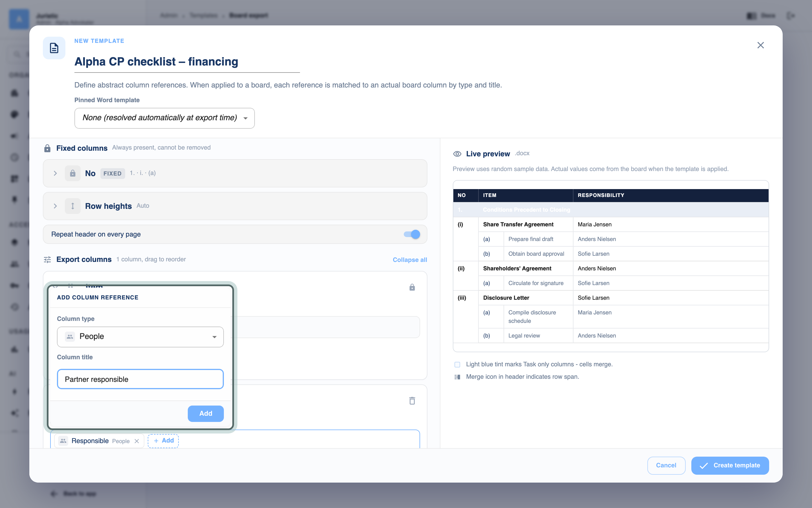Click Share Transfer Agreement in the preview
Screen dimensions: 812x508
518,224
